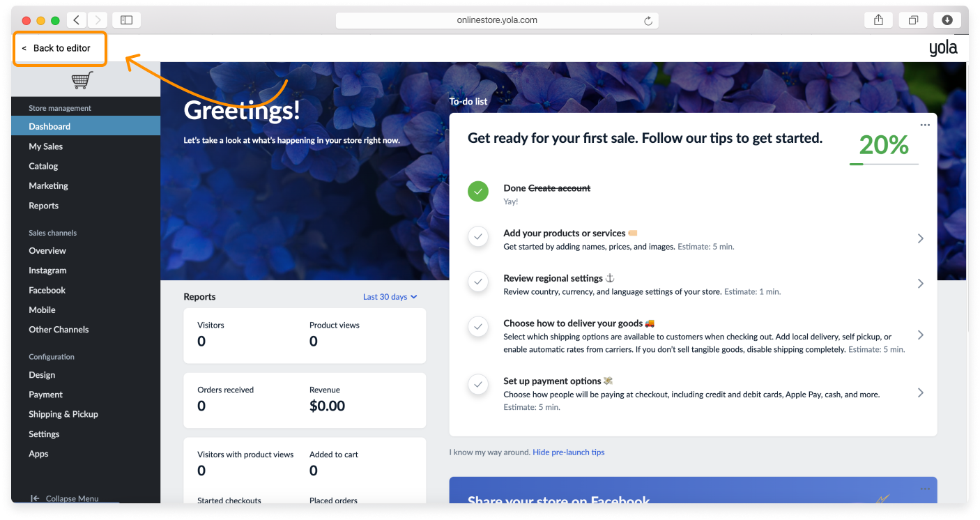Open the Instagram sales channel
This screenshot has width=980, height=520.
[47, 270]
